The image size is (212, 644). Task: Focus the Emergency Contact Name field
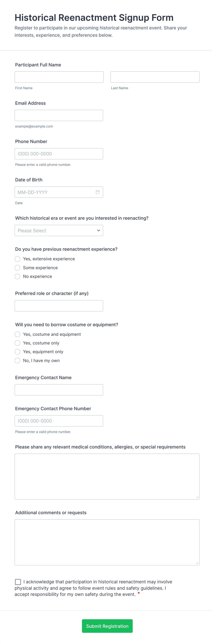pos(59,390)
